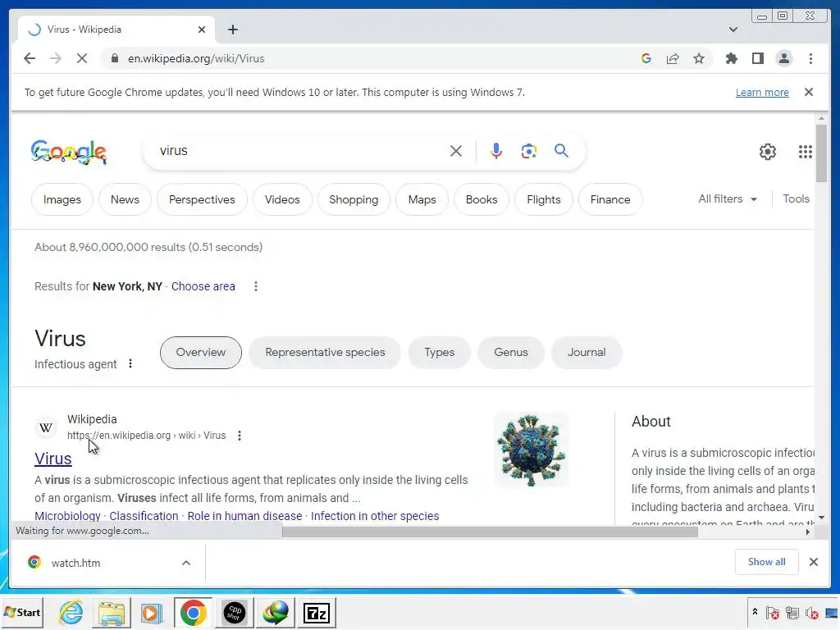Open the Extensions puzzle icon
The height and width of the screenshot is (630, 840).
[731, 58]
